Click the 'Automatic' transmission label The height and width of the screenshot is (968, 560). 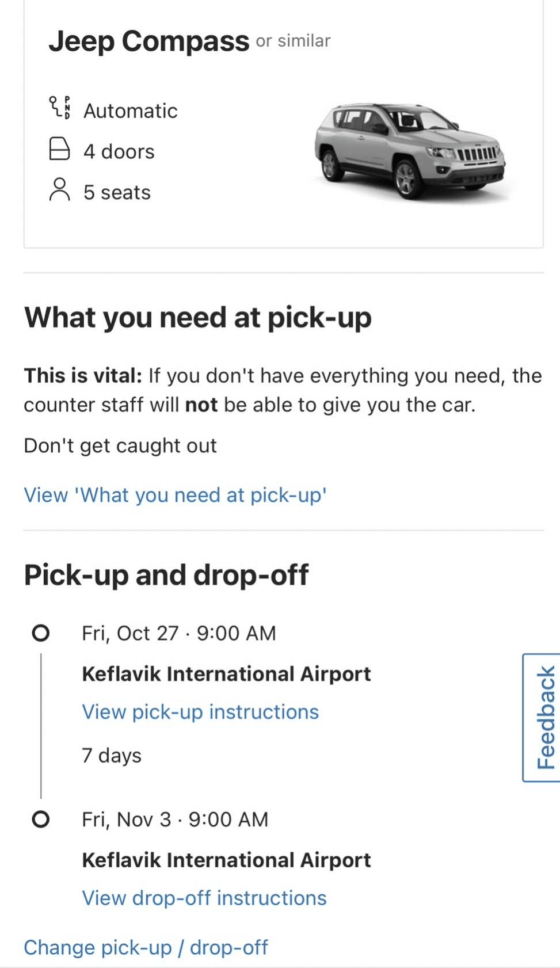pos(130,110)
